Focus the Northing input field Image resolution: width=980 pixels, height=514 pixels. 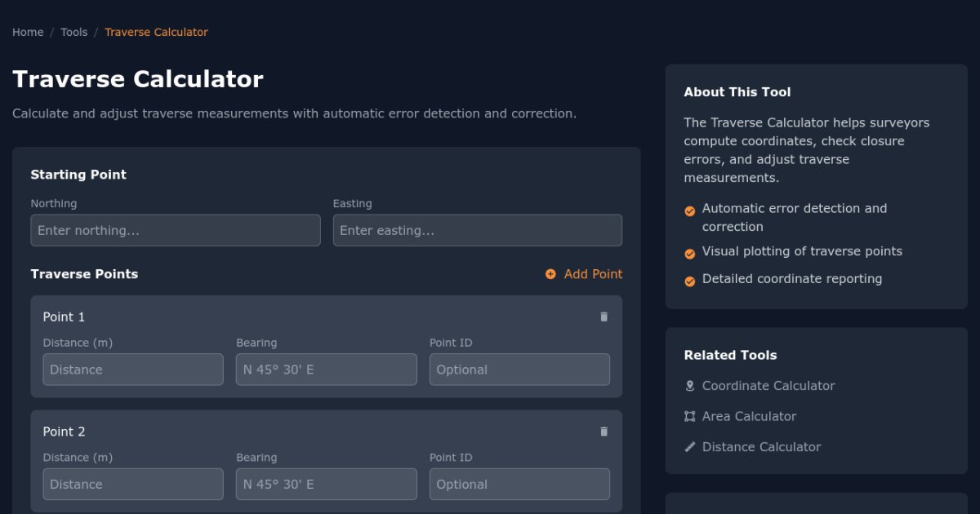click(x=176, y=230)
